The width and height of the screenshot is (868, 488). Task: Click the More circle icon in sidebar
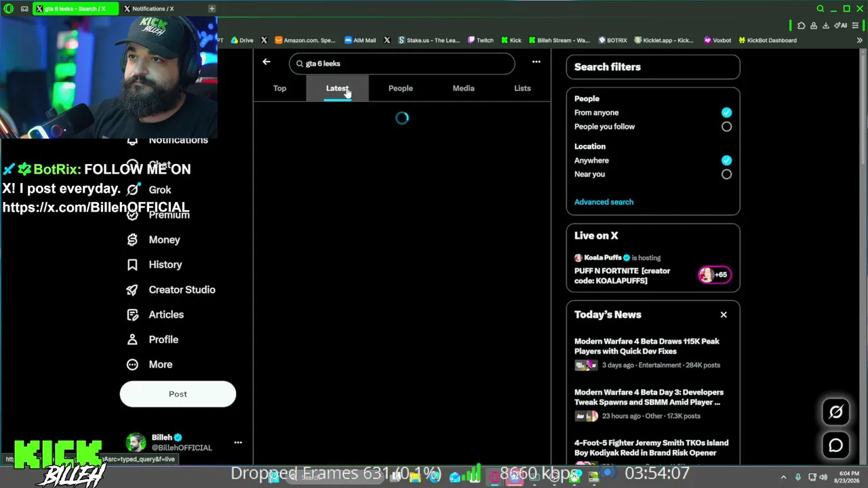pyautogui.click(x=132, y=365)
